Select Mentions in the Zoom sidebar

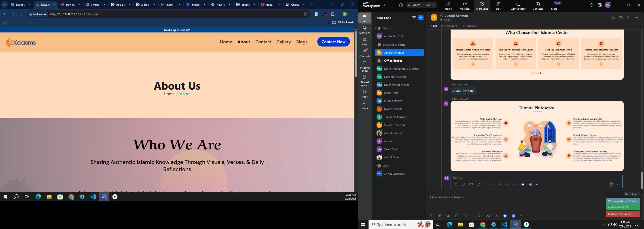point(365,30)
